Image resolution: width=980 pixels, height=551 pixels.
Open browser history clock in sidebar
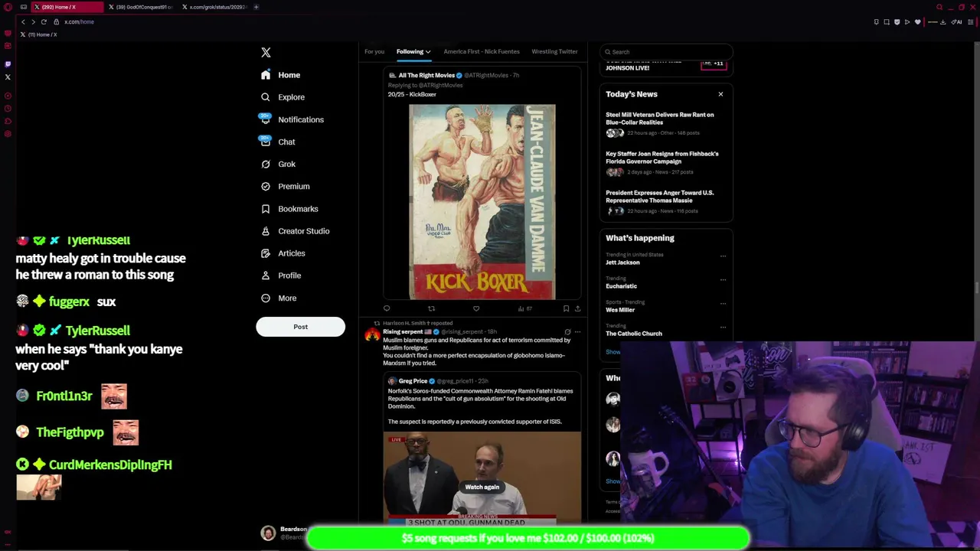click(8, 109)
